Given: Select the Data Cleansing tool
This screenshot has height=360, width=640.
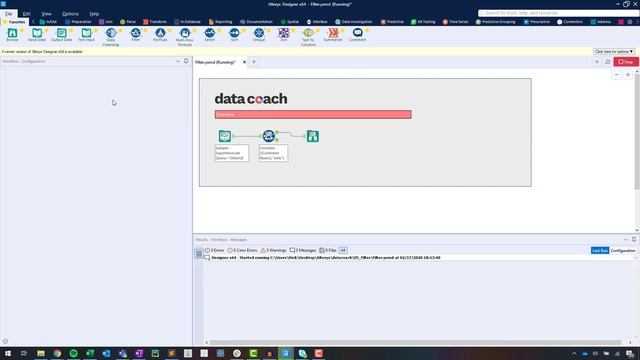Looking at the screenshot, I should (111, 37).
